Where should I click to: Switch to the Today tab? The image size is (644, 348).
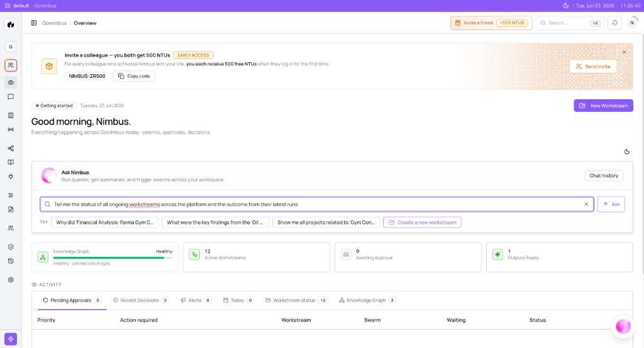pyautogui.click(x=238, y=300)
